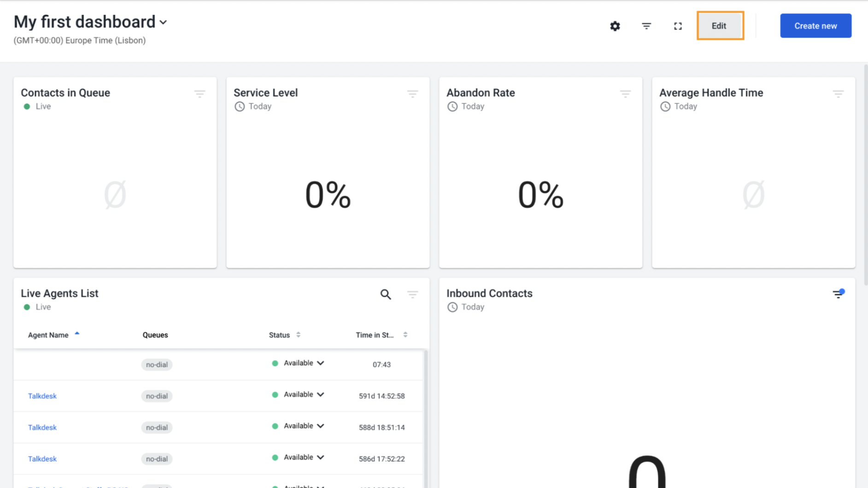
Task: Sort table by Time in Status column
Action: click(x=405, y=335)
